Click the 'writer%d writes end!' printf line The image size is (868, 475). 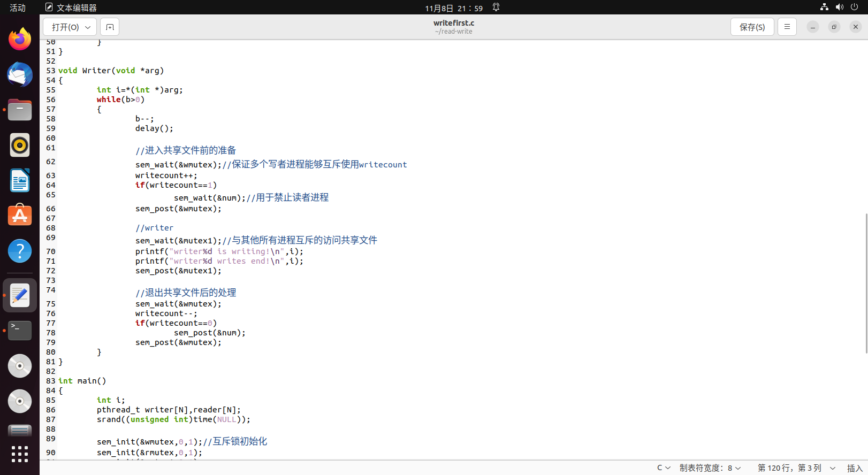tap(219, 261)
